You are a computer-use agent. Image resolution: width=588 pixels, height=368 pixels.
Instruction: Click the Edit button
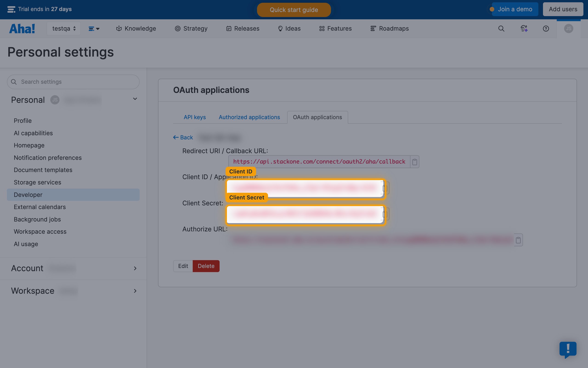(183, 266)
